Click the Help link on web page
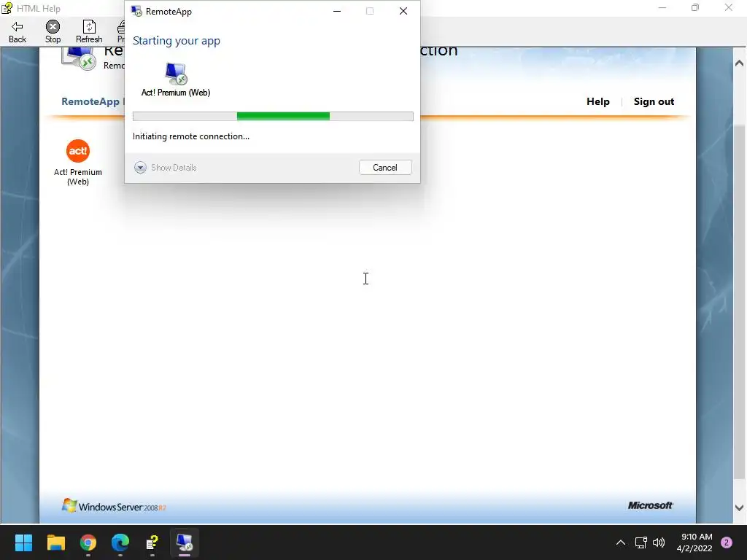 (598, 101)
